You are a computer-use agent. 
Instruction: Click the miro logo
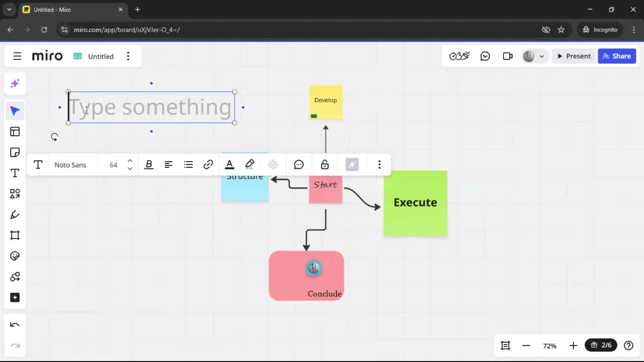(x=47, y=56)
